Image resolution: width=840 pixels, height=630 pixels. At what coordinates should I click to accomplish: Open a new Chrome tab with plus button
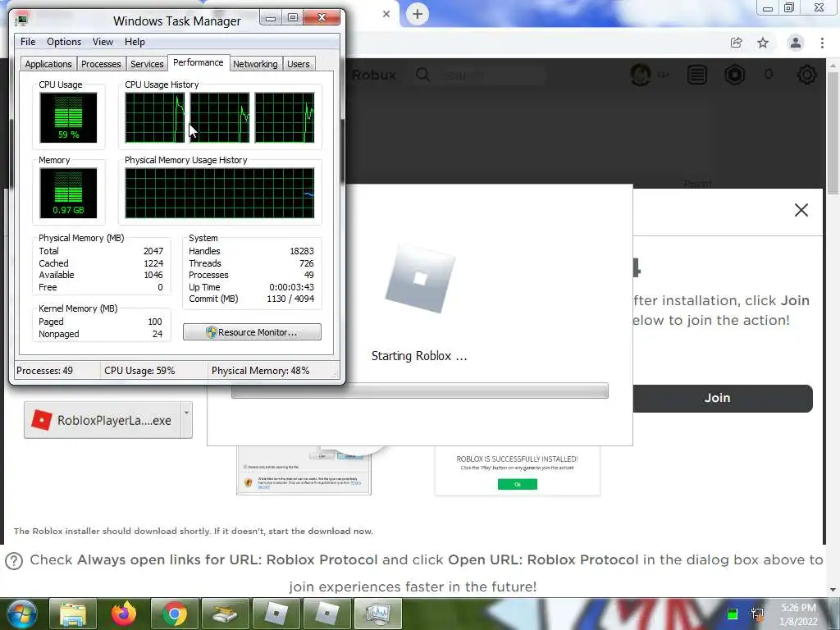418,14
